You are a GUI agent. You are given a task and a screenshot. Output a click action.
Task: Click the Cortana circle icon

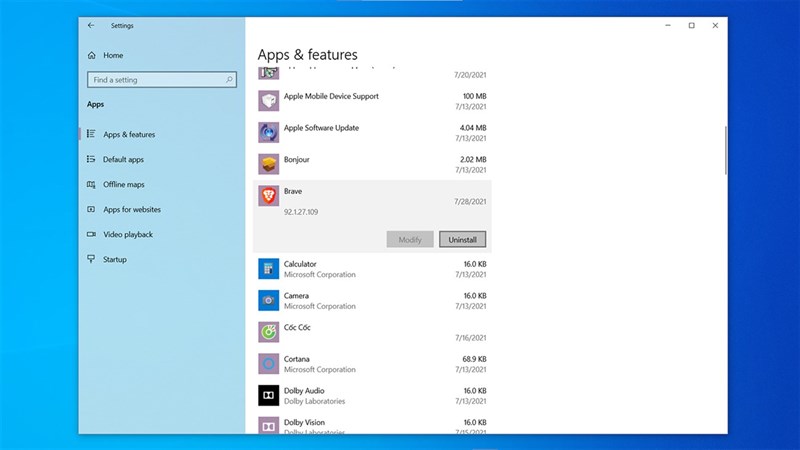(x=268, y=363)
